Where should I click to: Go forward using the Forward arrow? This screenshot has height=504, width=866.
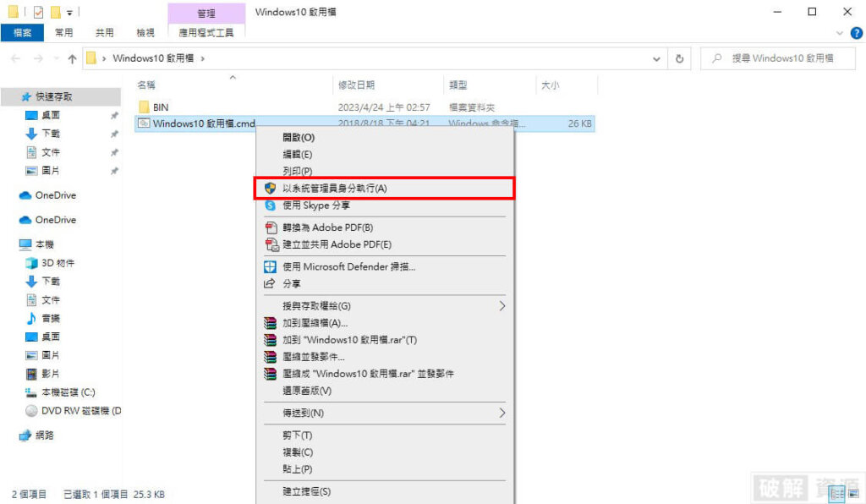point(38,58)
